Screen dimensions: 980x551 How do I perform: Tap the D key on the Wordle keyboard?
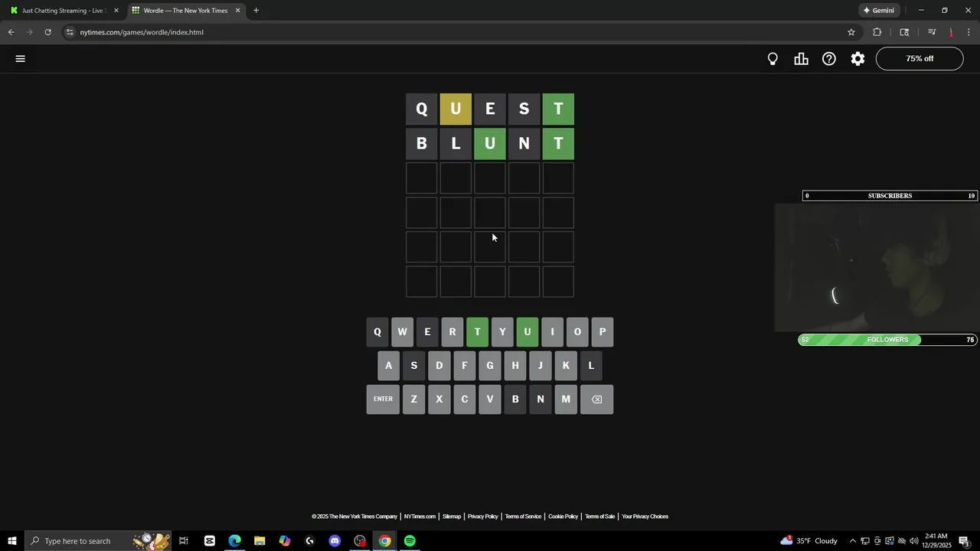click(x=439, y=366)
